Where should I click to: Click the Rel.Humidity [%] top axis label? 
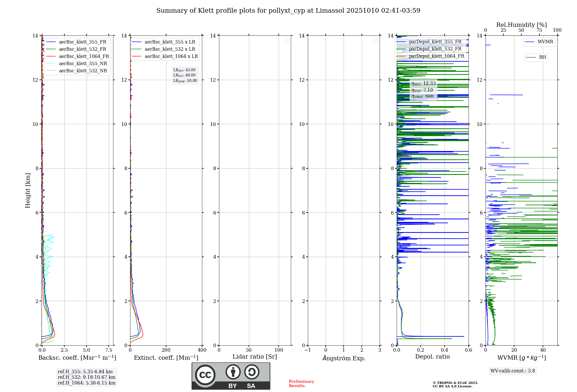coord(521,25)
